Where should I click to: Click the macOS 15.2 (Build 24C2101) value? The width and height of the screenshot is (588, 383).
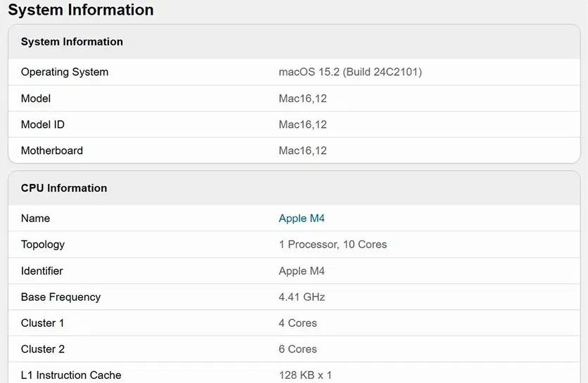coord(350,72)
